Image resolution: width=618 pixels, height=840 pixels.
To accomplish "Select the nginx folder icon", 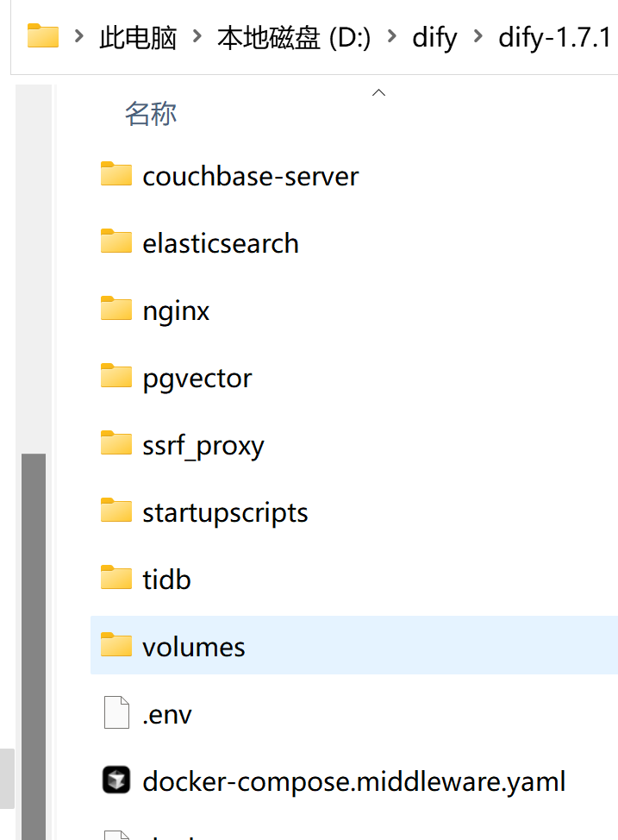I will tap(116, 308).
